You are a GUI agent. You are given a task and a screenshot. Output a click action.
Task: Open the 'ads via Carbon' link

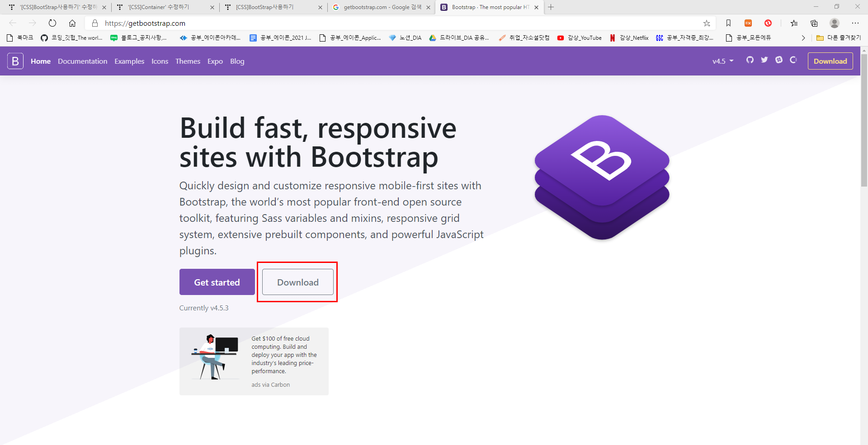coord(271,384)
